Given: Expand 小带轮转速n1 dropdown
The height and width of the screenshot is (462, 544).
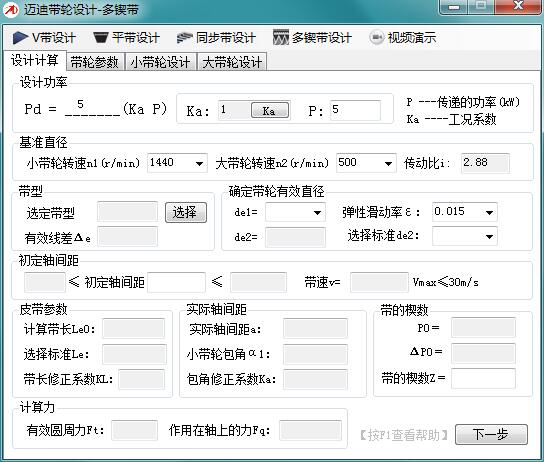Looking at the screenshot, I should point(199,163).
